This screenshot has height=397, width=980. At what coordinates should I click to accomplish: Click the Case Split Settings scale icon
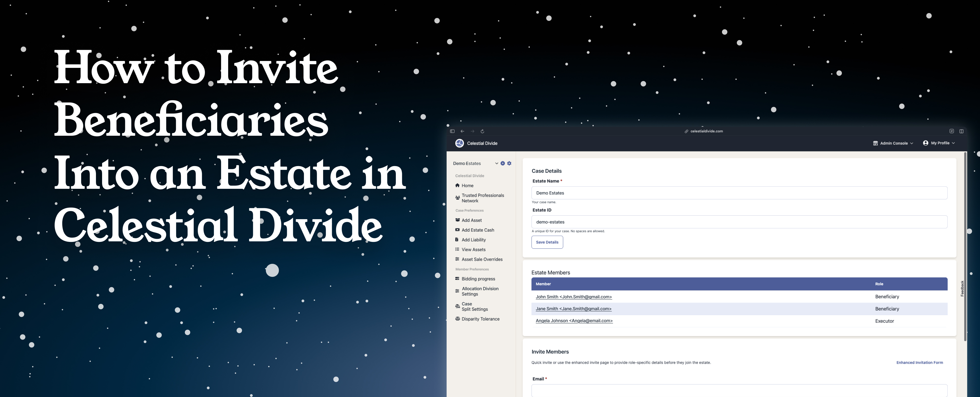tap(457, 306)
